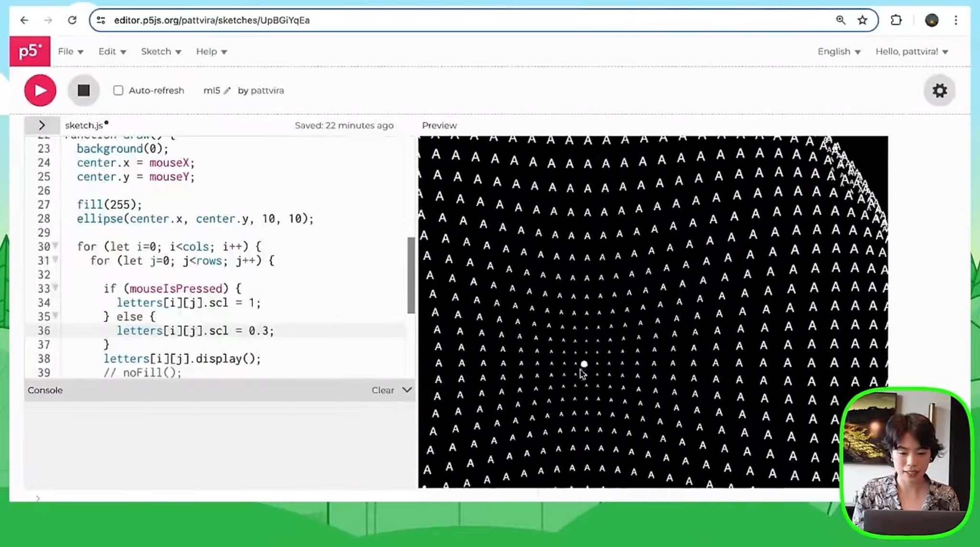Open browser extensions puzzle icon
980x547 pixels.
point(896,20)
